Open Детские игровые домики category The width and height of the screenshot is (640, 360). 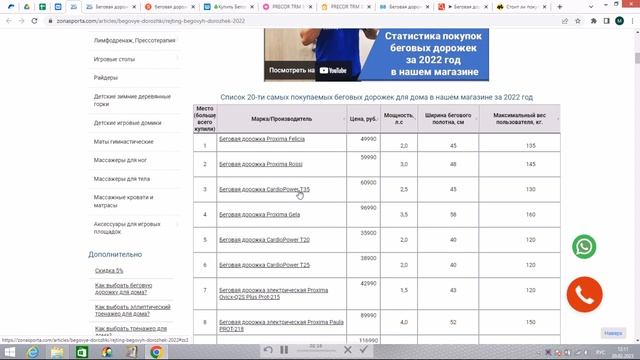(127, 123)
